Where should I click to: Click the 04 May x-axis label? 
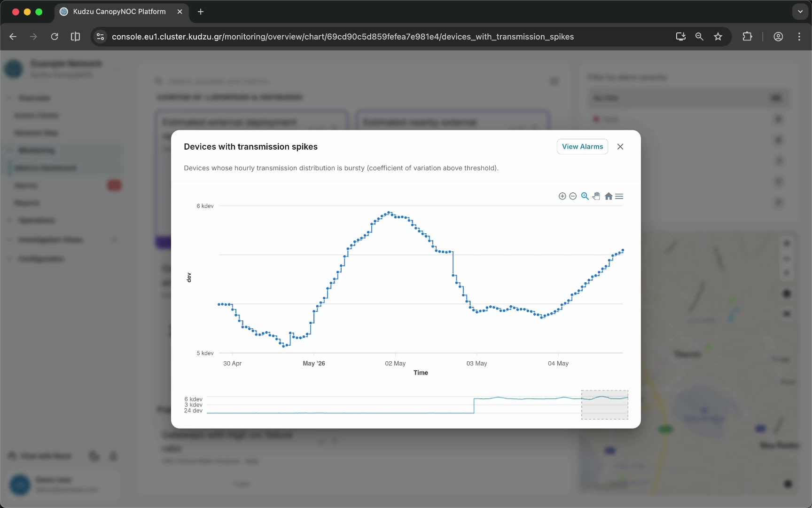[x=558, y=364]
